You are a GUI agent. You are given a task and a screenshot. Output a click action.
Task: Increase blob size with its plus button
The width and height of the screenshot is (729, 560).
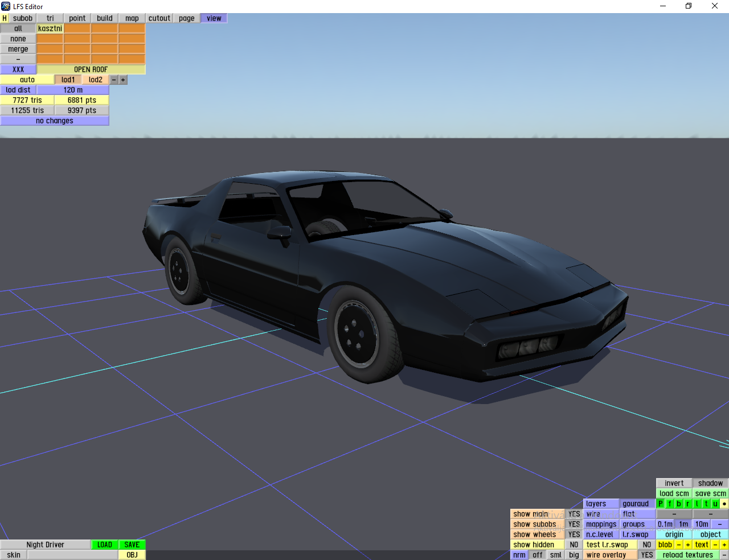(x=688, y=545)
